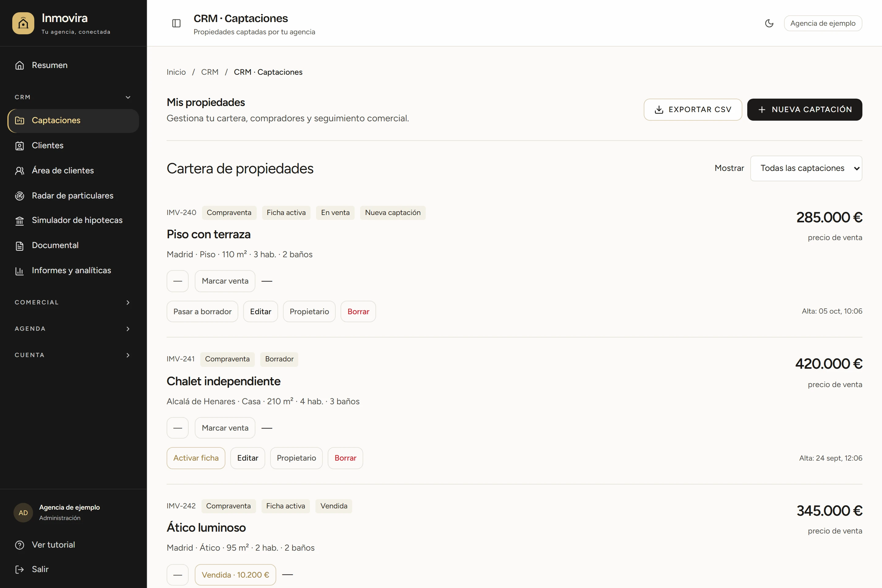Click the Inmovira house logo
Screen dimensions: 882x588
click(x=23, y=23)
